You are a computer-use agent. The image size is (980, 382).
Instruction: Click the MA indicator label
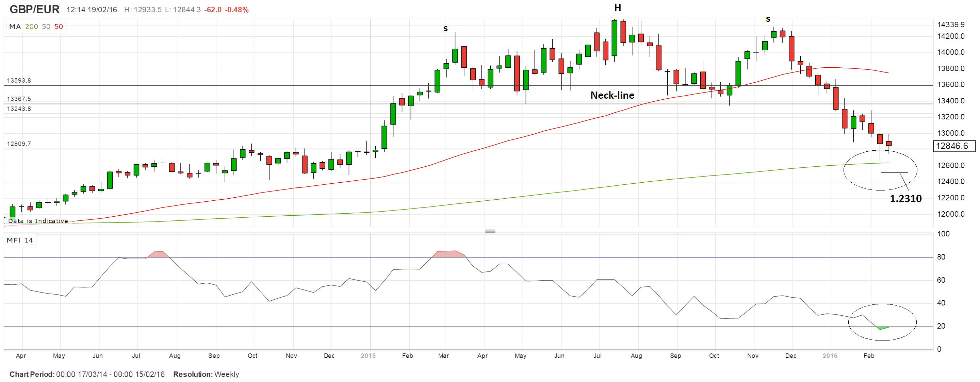(15, 27)
